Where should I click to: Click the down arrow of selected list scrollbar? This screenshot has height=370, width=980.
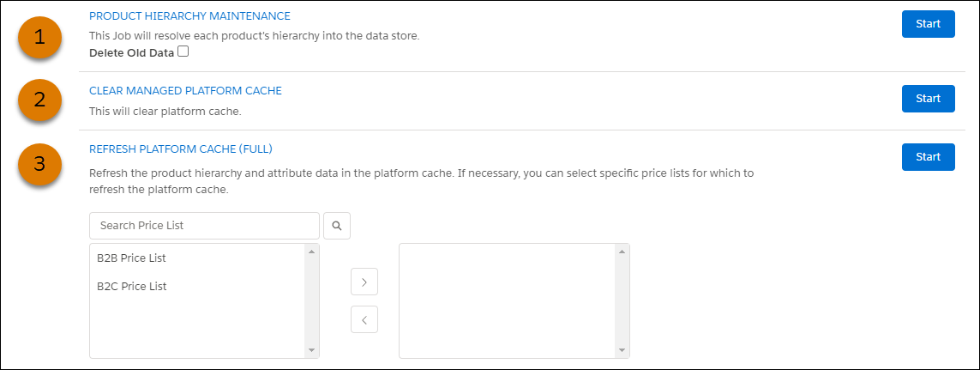tap(622, 350)
